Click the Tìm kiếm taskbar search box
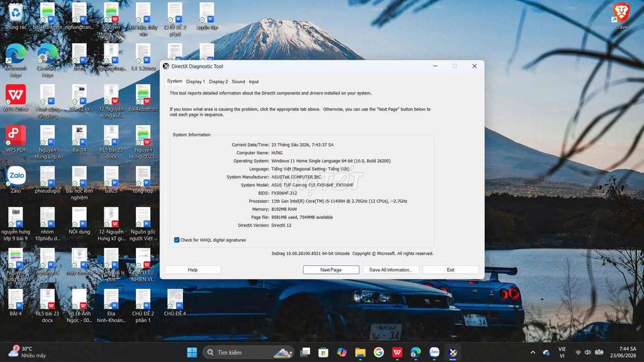 [x=248, y=353]
